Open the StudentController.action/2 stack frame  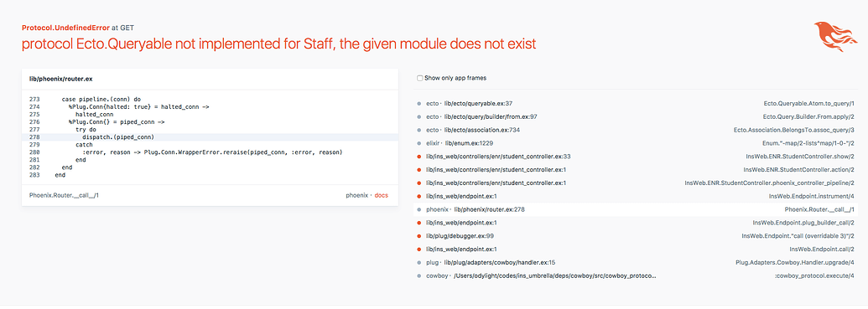tap(635, 170)
